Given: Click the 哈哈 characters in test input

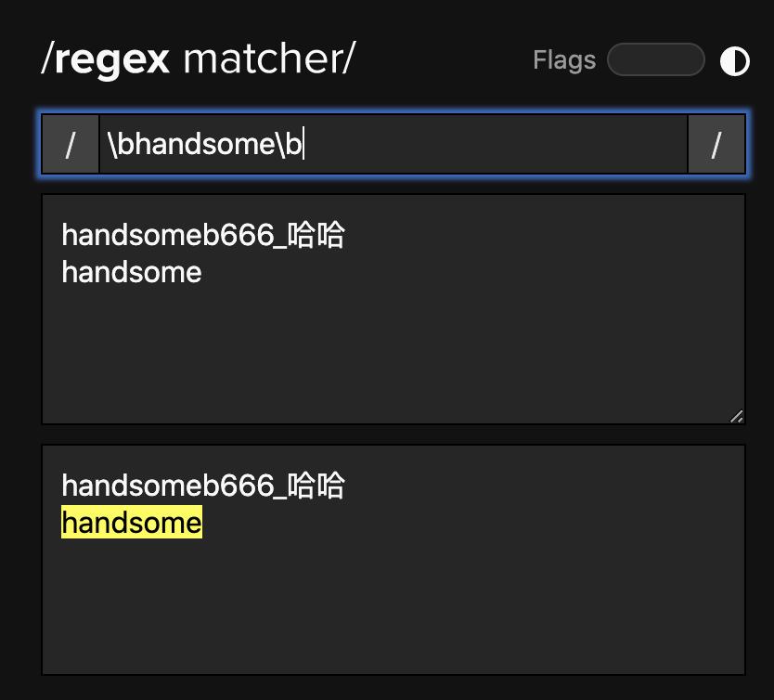Looking at the screenshot, I should pyautogui.click(x=316, y=235).
